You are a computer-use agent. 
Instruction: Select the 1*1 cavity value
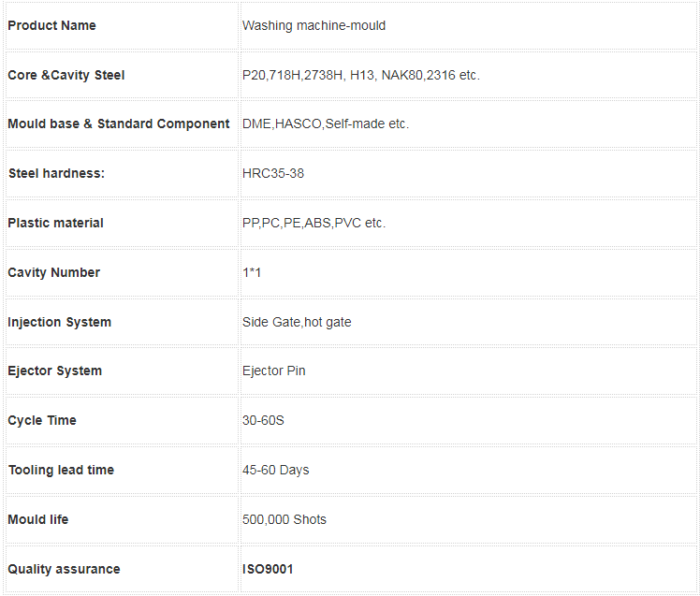252,272
